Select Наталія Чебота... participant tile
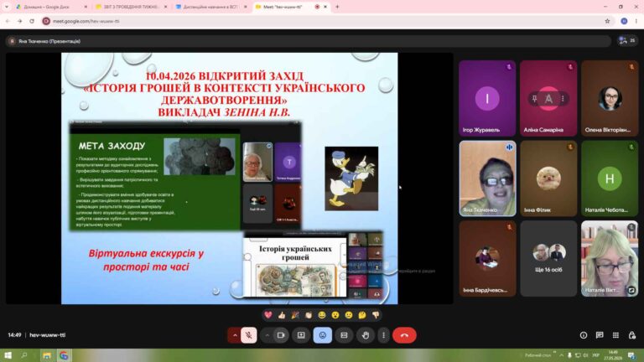 pyautogui.click(x=610, y=178)
